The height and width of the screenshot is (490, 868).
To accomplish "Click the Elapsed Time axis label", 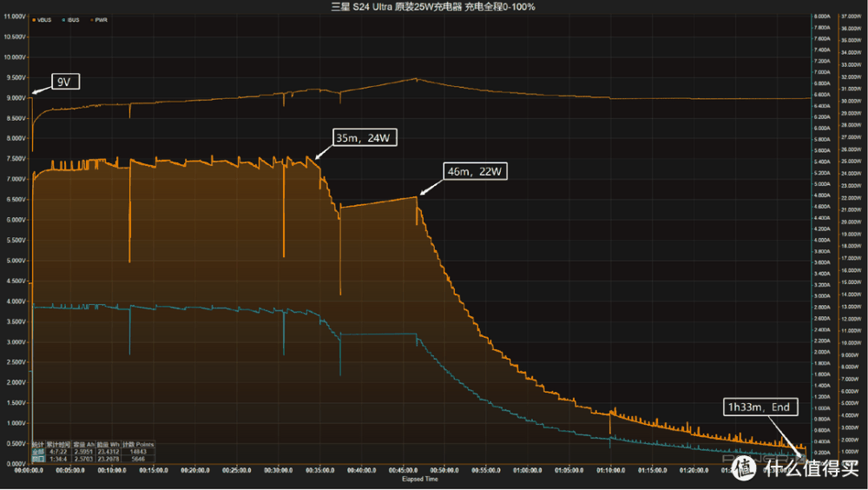I will [x=419, y=479].
